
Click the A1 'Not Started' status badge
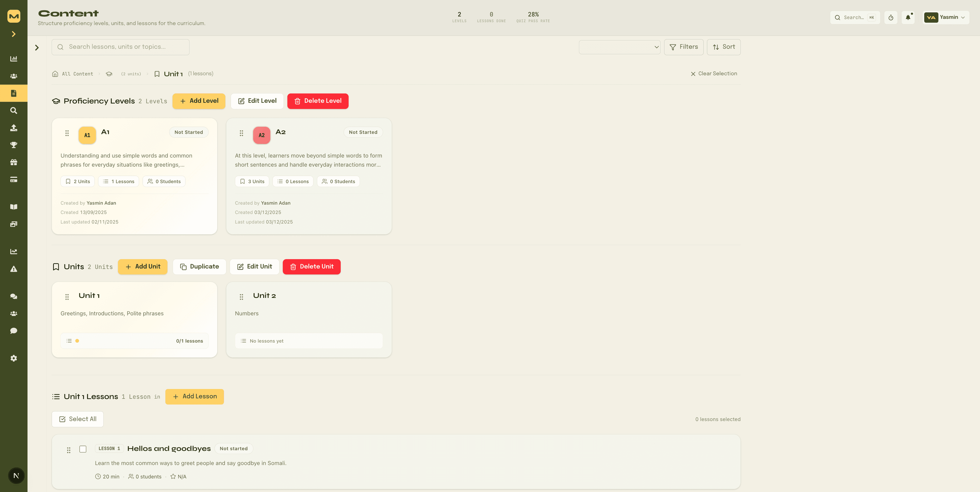tap(189, 132)
